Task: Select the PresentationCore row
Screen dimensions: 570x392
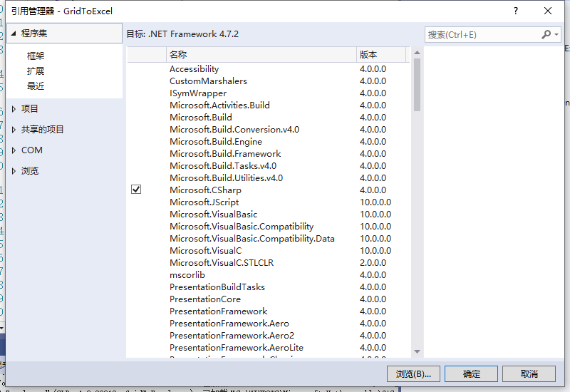Action: tap(269, 299)
